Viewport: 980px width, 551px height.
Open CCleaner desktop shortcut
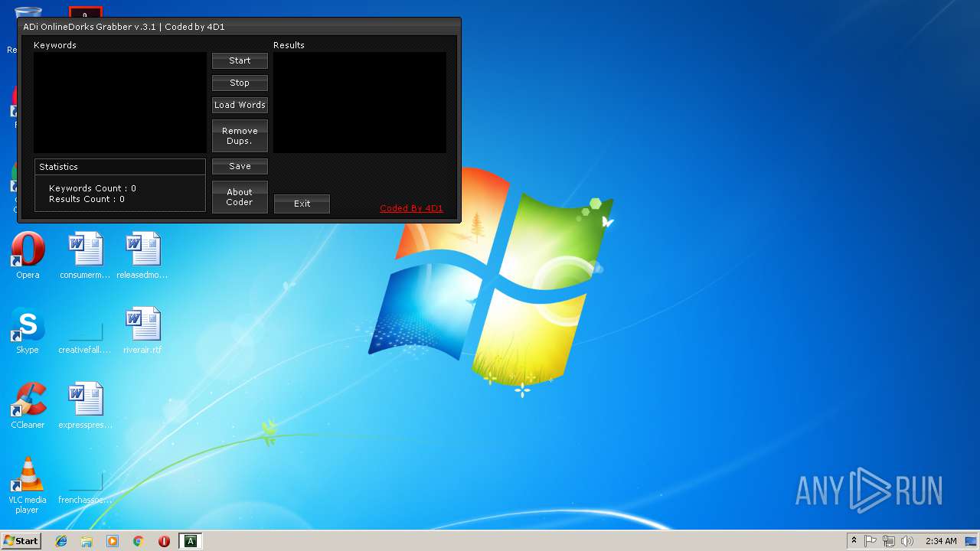pos(28,406)
